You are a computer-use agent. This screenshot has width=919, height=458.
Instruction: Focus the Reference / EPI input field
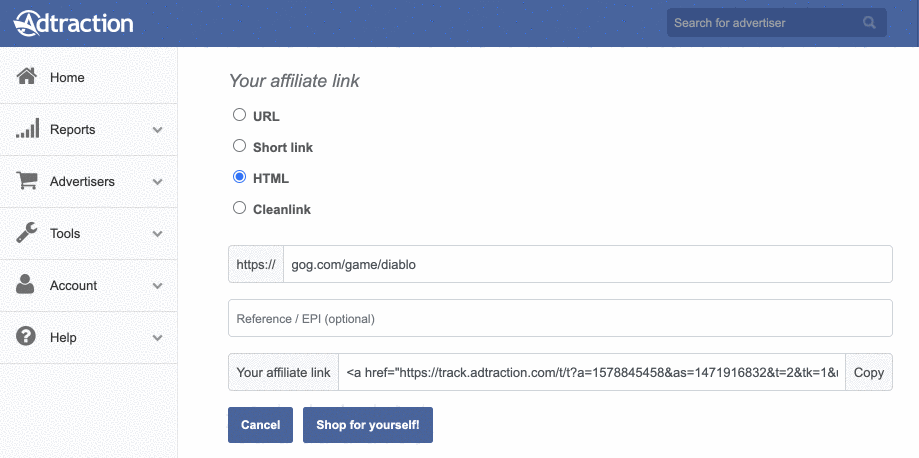[560, 318]
